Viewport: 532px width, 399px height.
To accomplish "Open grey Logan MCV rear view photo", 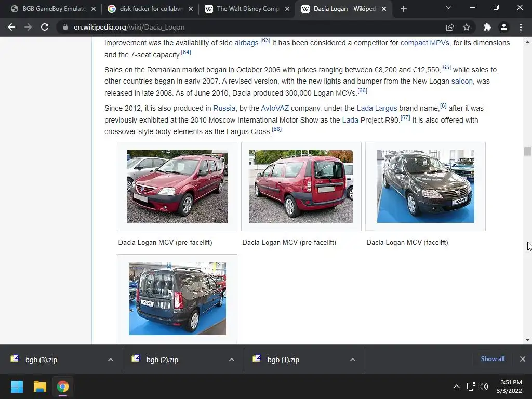I will [177, 299].
